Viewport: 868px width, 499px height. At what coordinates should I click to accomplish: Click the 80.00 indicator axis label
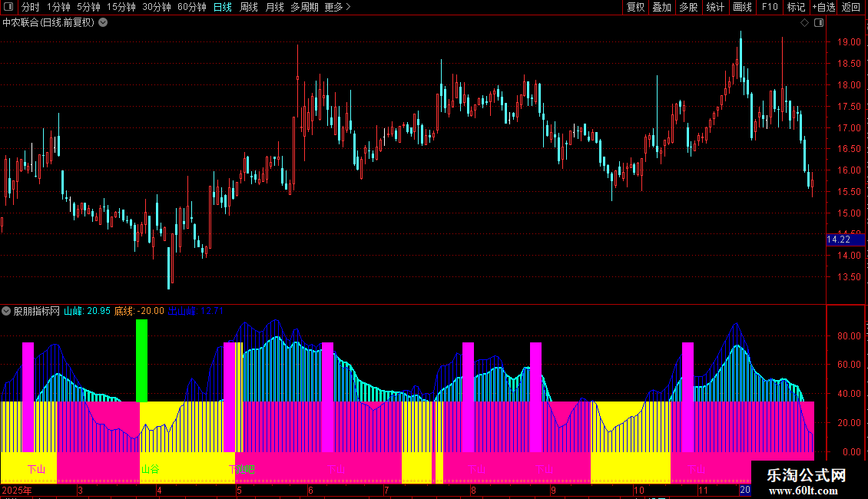coord(849,335)
